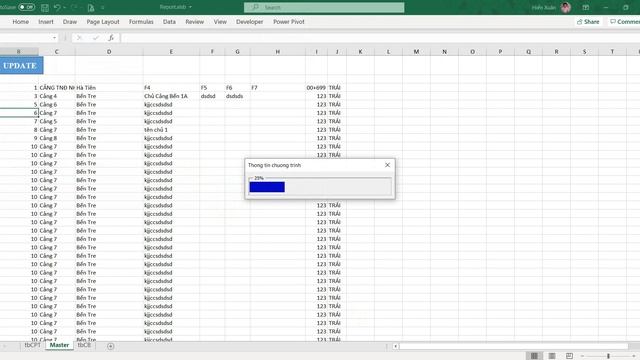Click inside the Search box
Screen dimensions: 640x360
click(x=324, y=7)
